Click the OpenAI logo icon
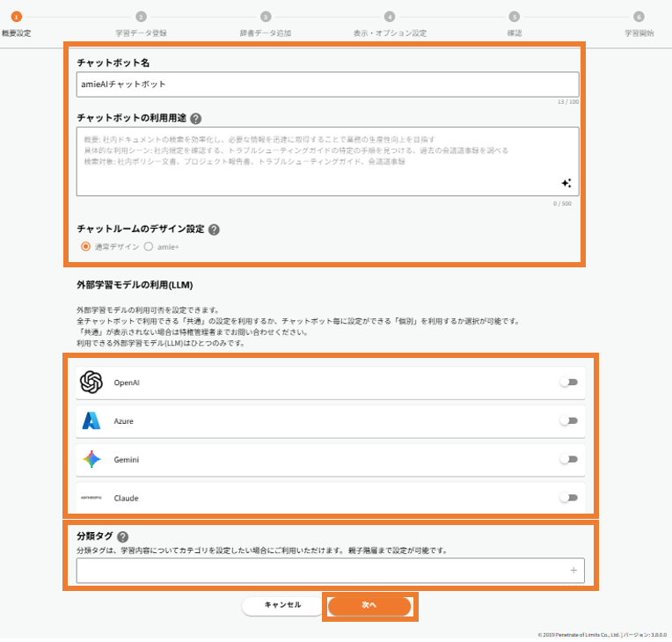The image size is (672, 642). [91, 383]
